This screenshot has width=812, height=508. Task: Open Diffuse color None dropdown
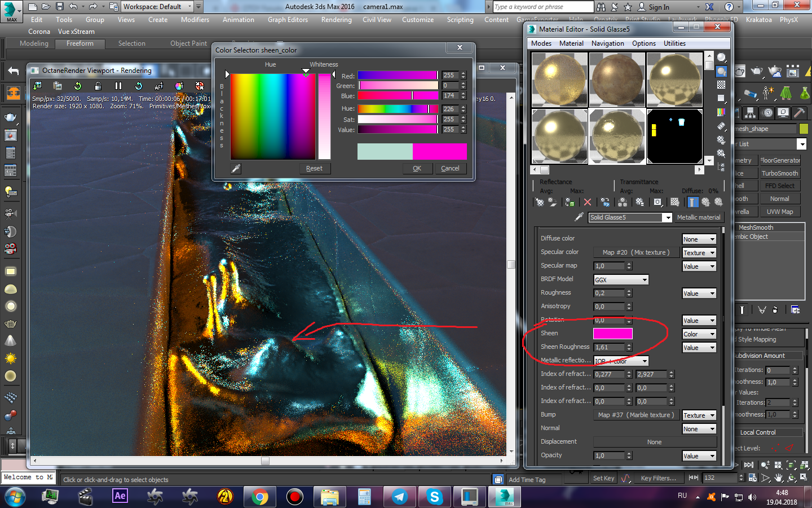pos(699,239)
